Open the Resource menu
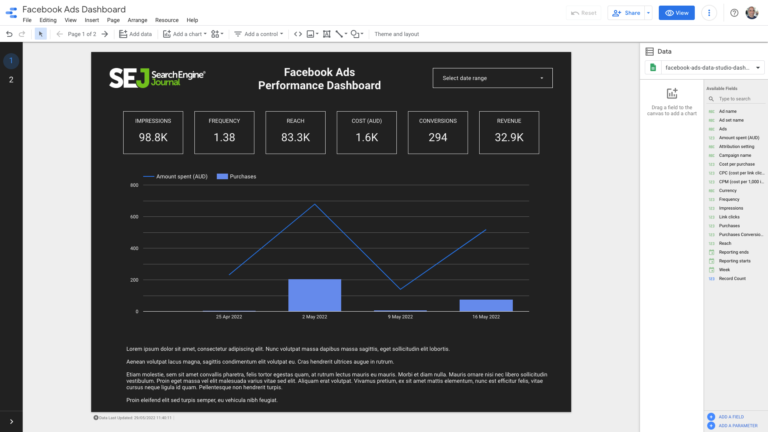The width and height of the screenshot is (768, 432). (167, 20)
